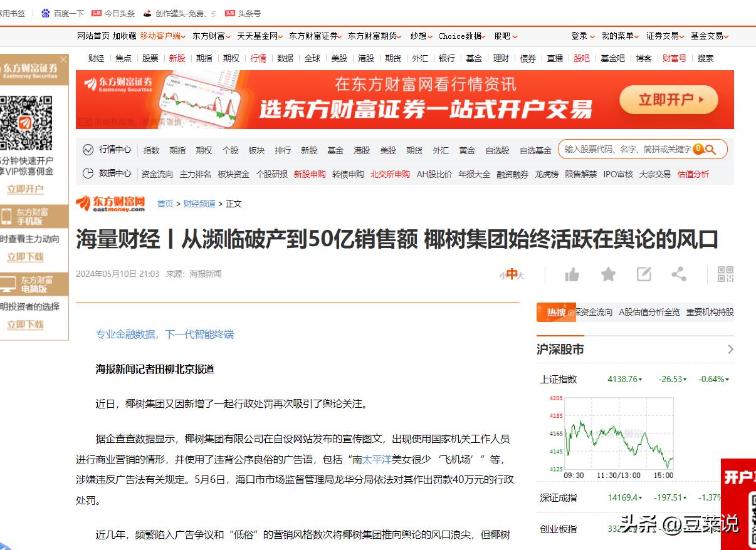Expand 东方财富期货 dropdown
Viewport: 756px width, 550px height.
click(375, 36)
